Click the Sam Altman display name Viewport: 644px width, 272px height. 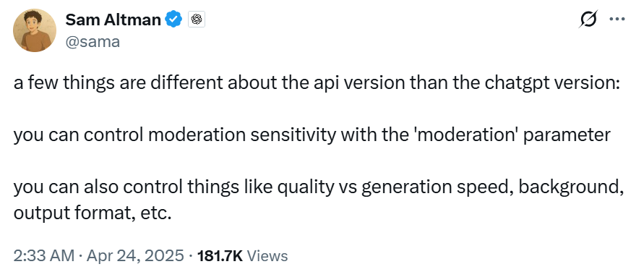(113, 20)
